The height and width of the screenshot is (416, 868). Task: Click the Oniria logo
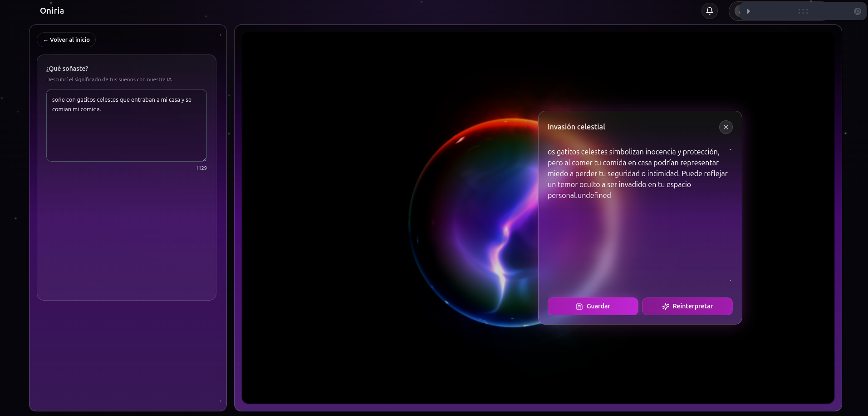[x=52, y=11]
